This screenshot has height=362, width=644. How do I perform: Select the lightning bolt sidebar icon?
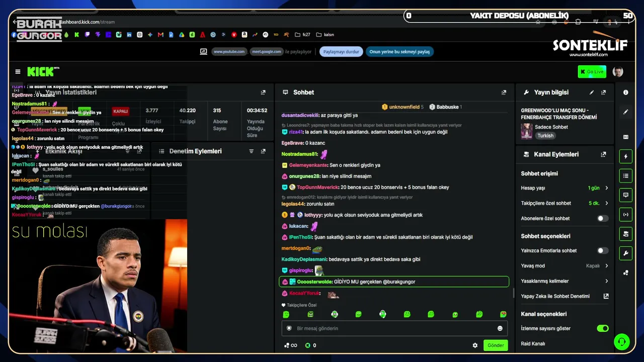(x=626, y=156)
